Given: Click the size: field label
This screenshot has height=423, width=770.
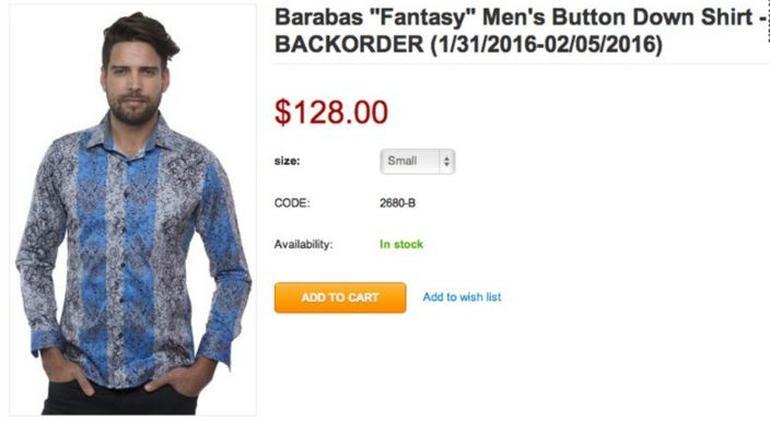Looking at the screenshot, I should coord(287,161).
